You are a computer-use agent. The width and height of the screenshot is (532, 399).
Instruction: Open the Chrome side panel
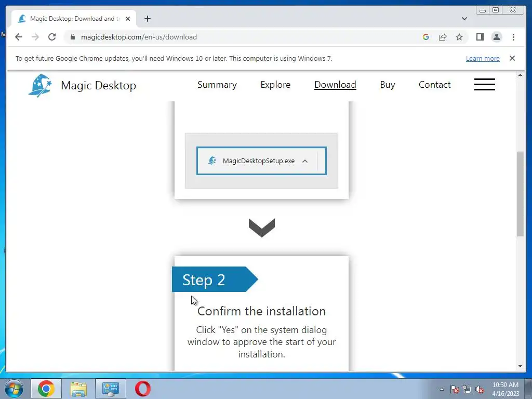point(480,37)
